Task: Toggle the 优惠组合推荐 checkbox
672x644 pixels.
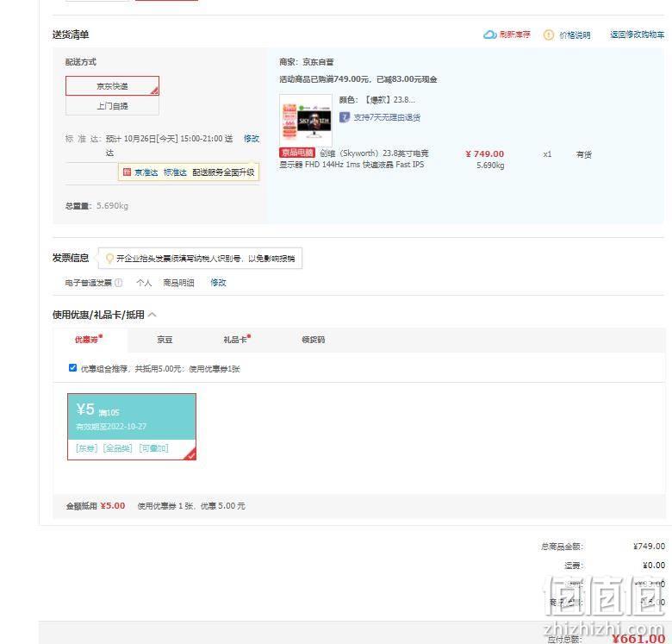Action: [72, 368]
